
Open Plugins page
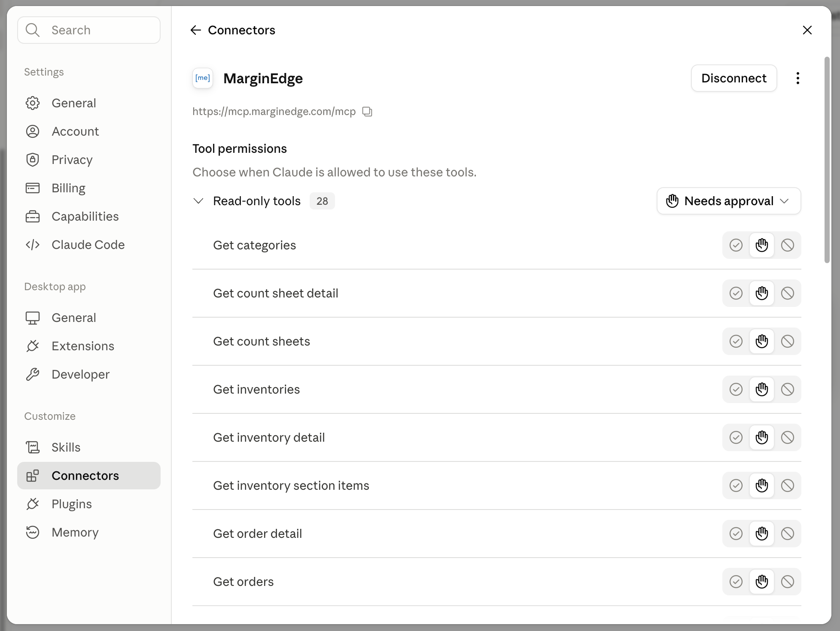click(89, 504)
